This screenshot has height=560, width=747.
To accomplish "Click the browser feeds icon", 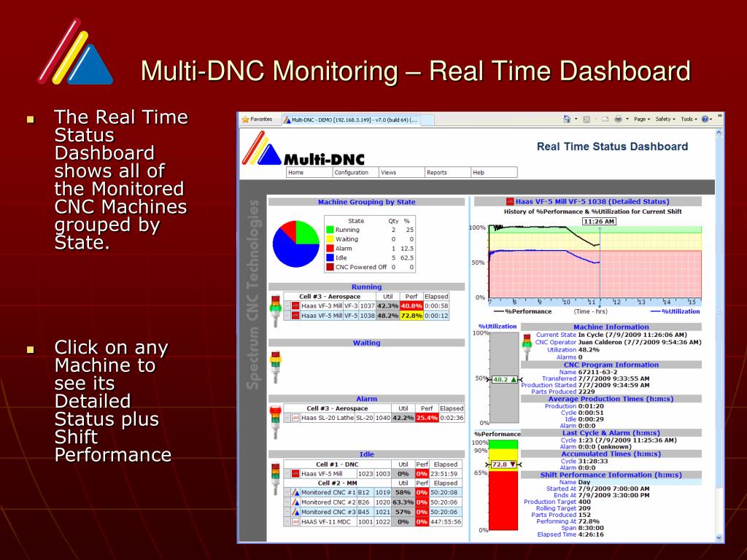I will point(587,119).
